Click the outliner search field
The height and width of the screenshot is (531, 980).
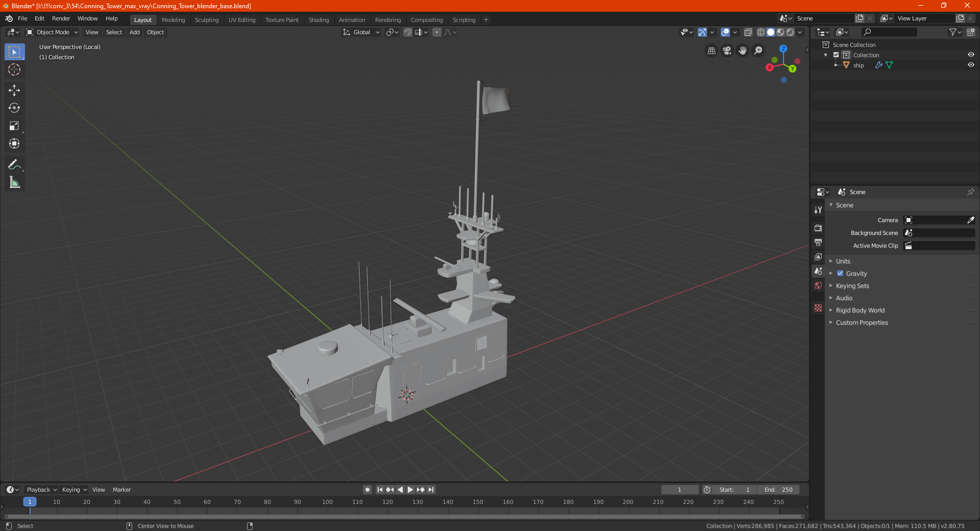pyautogui.click(x=889, y=32)
